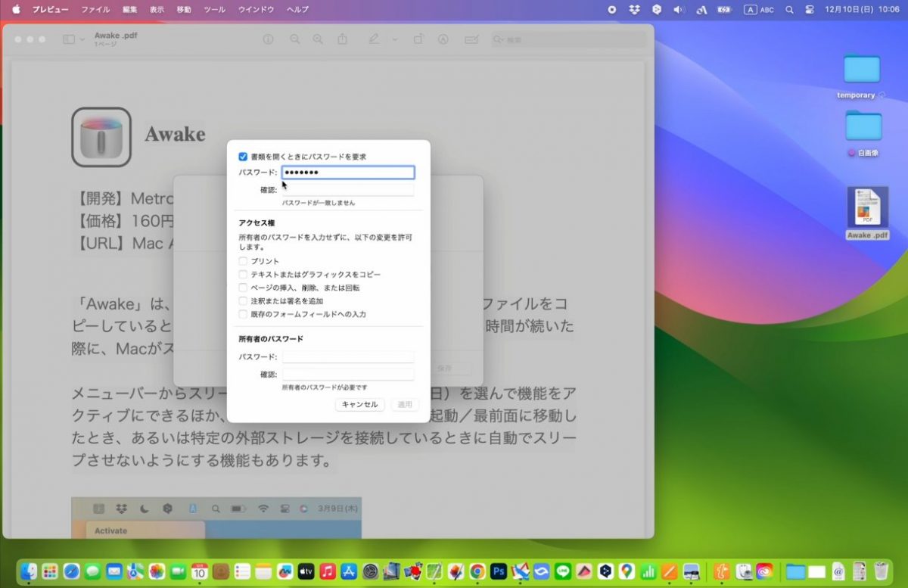Click the zoom out magnifier in Preview

click(x=295, y=39)
